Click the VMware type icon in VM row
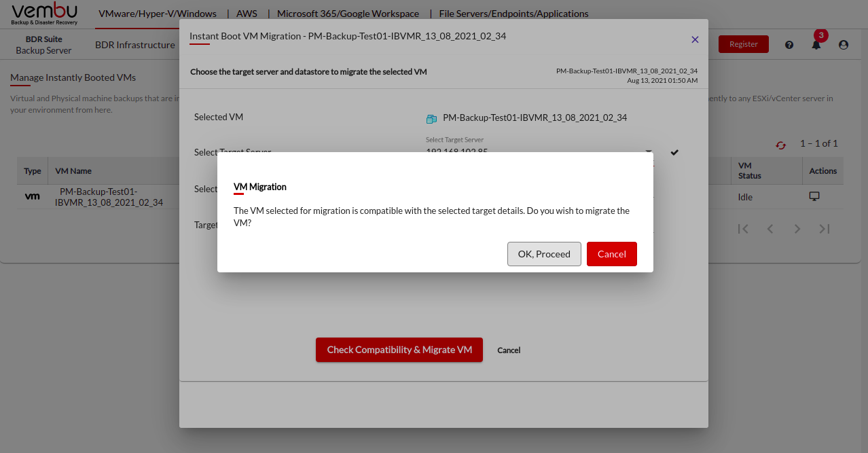868x453 pixels. 32,196
